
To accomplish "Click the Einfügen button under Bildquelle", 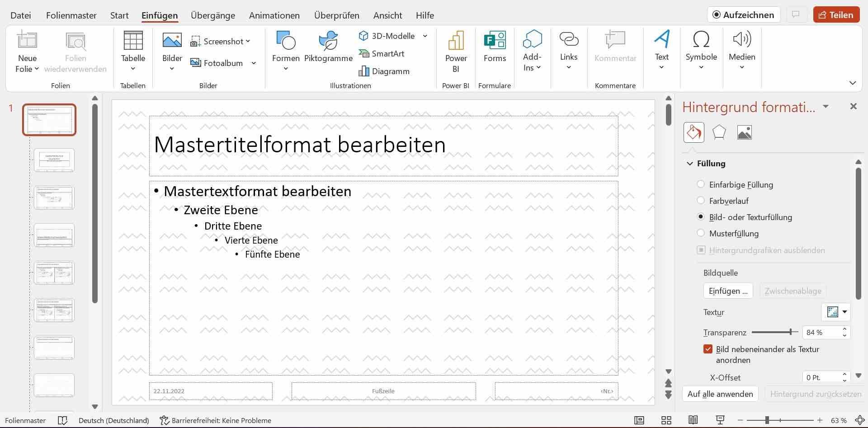I will click(x=727, y=291).
